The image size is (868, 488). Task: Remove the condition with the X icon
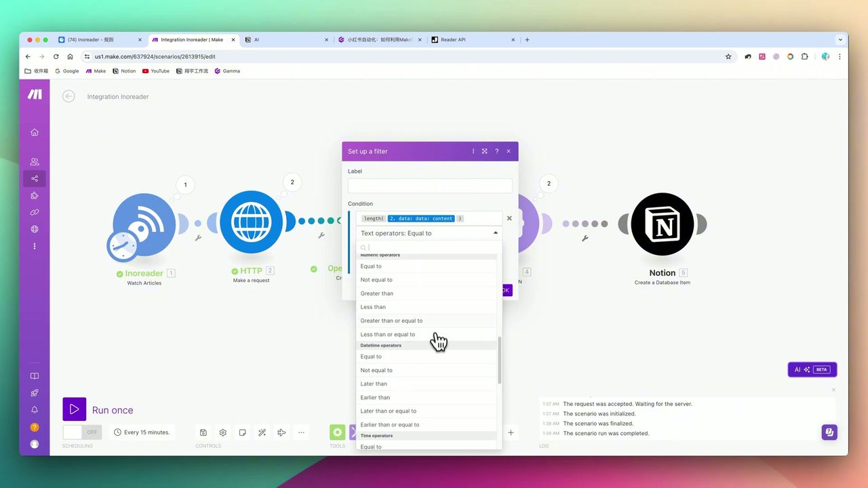509,218
